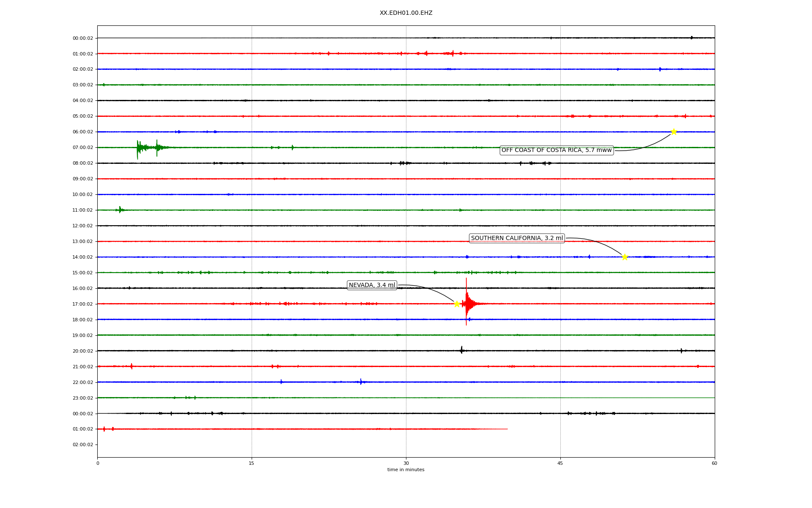Click the 'time in minutes' axis label
This screenshot has height=508, width=812.
[x=406, y=470]
